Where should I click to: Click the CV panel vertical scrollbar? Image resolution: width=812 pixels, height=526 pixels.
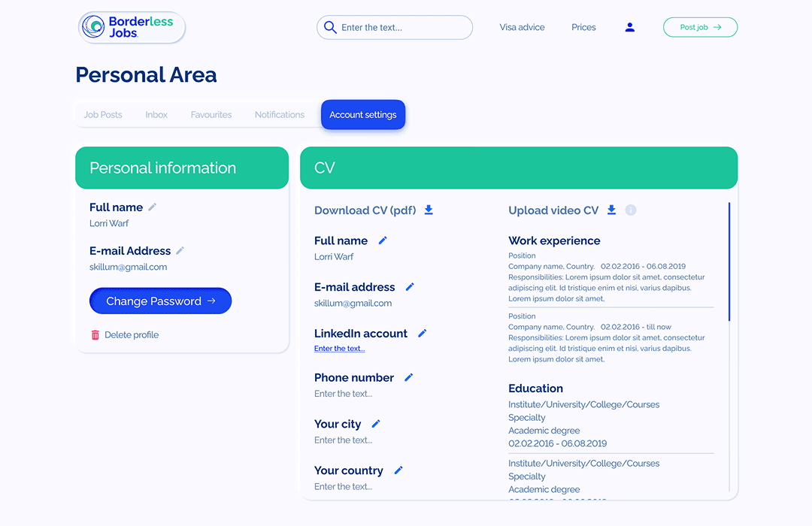click(x=729, y=261)
